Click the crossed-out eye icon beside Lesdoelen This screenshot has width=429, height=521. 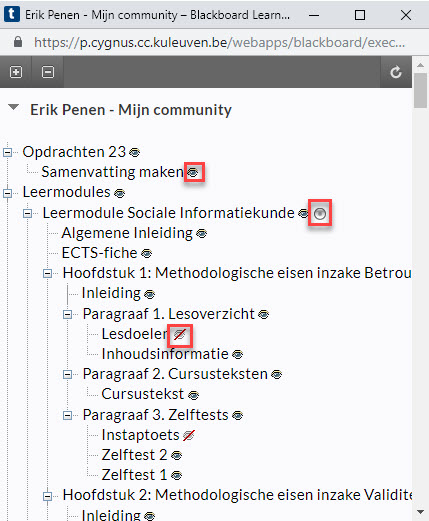(180, 334)
